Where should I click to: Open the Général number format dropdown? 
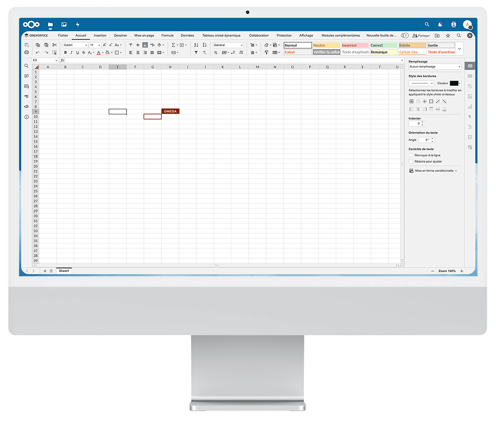coord(228,45)
